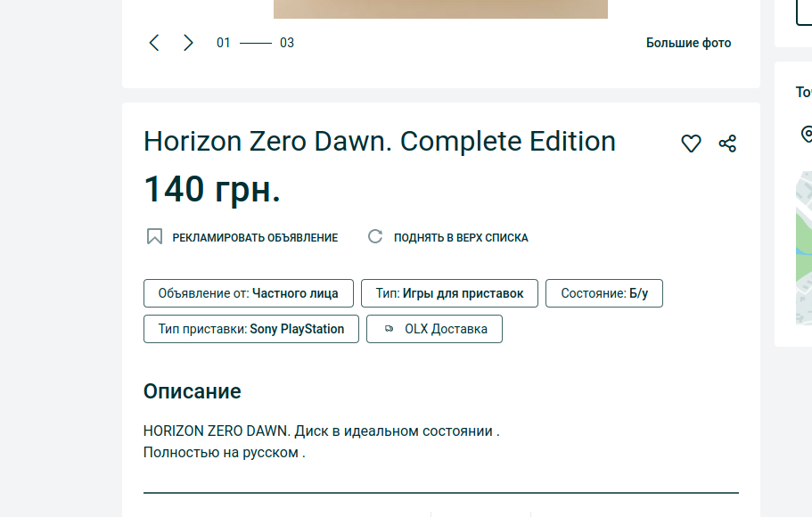Click the Состояние: Б/у tag

tap(604, 293)
